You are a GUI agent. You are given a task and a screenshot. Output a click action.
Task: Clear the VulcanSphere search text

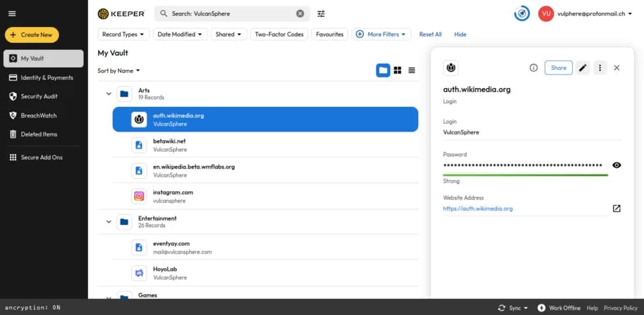point(301,13)
